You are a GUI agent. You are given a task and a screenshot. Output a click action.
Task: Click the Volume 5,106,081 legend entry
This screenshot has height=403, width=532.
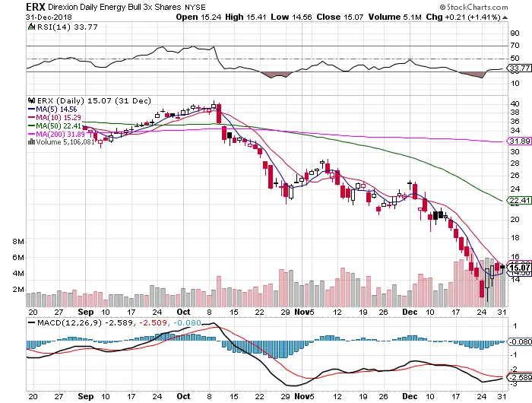[65, 142]
